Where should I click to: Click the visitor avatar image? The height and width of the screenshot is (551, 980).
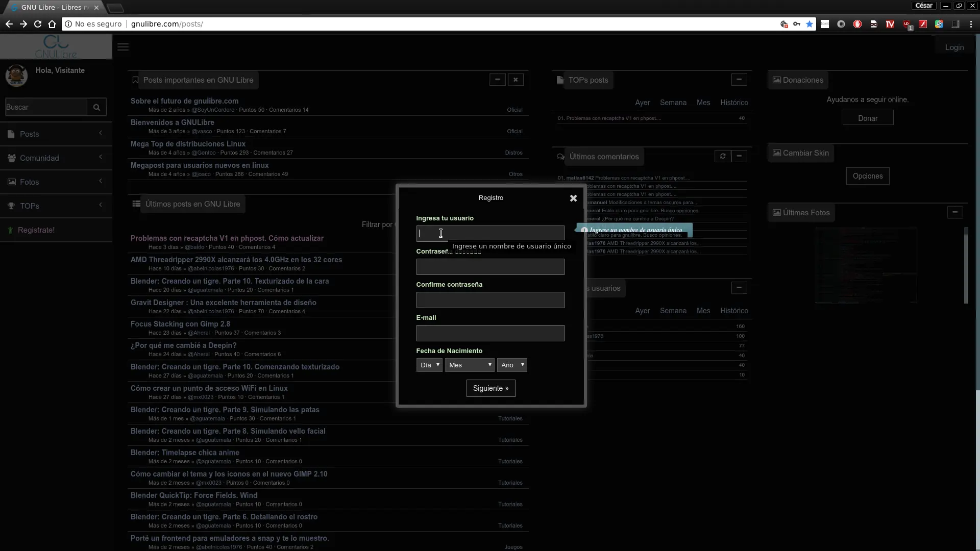(16, 76)
